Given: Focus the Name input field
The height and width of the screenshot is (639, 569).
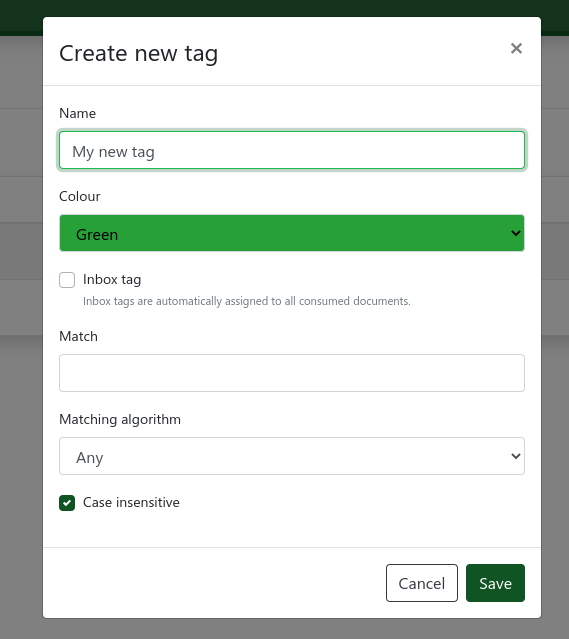Looking at the screenshot, I should (x=292, y=150).
